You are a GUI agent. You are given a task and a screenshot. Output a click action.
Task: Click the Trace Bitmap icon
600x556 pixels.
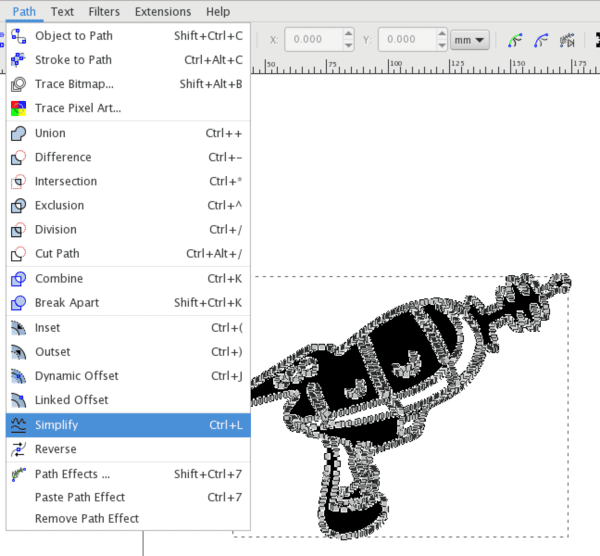(18, 84)
